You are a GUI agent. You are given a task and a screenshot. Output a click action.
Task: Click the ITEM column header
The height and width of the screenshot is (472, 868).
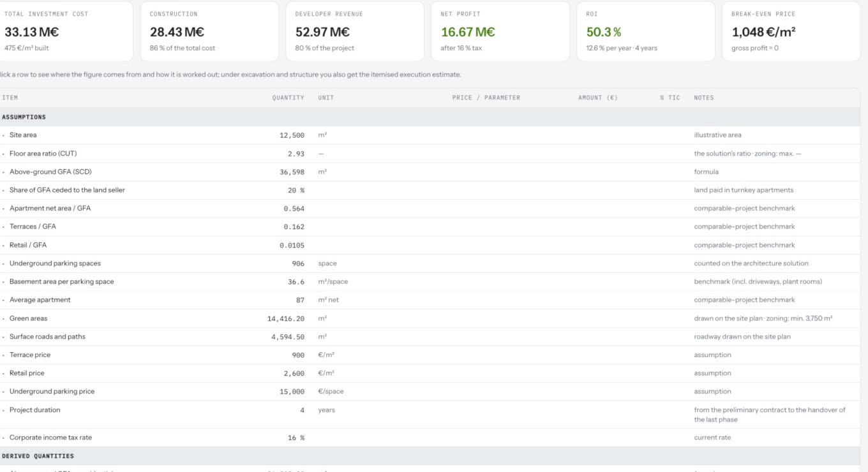click(10, 98)
